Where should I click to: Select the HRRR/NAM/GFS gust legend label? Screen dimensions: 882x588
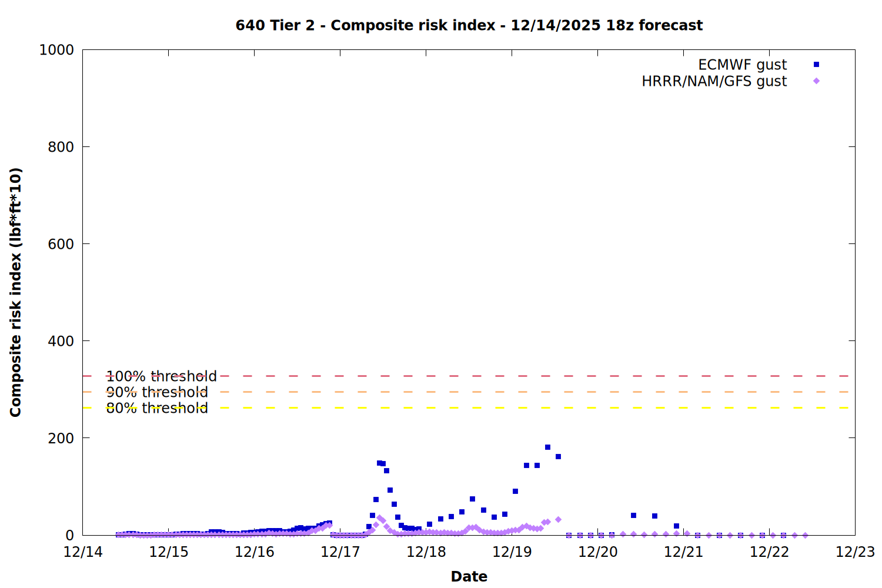[714, 81]
